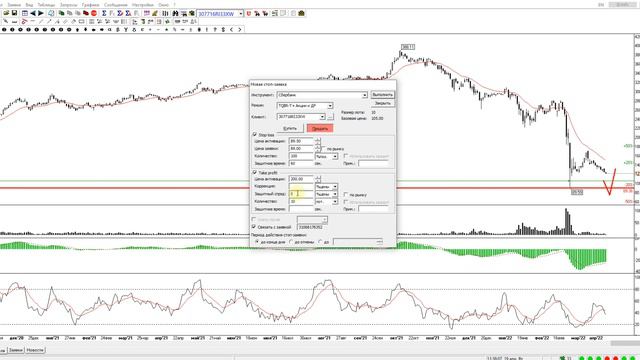Click the dollar sign symbol icon

[223, 29]
